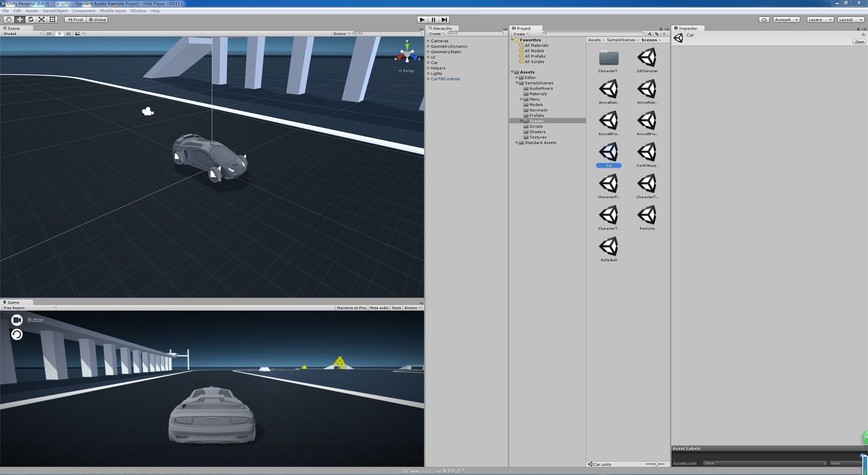This screenshot has width=868, height=475.
Task: Click Inspector settings gear icon
Action: click(x=863, y=35)
